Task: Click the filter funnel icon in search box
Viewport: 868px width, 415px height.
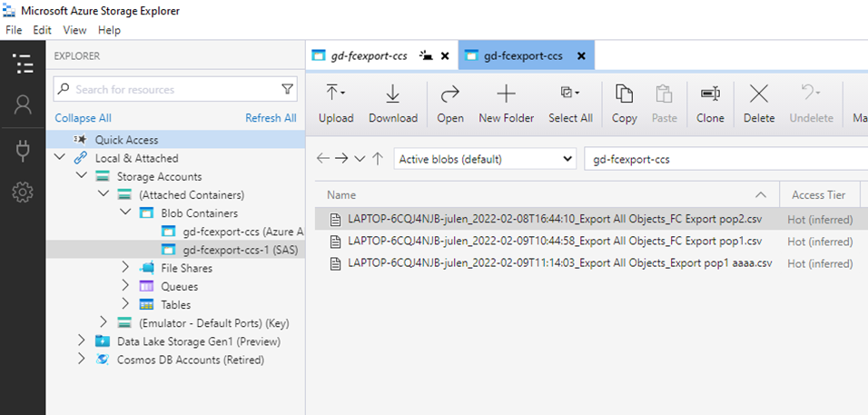Action: [287, 89]
